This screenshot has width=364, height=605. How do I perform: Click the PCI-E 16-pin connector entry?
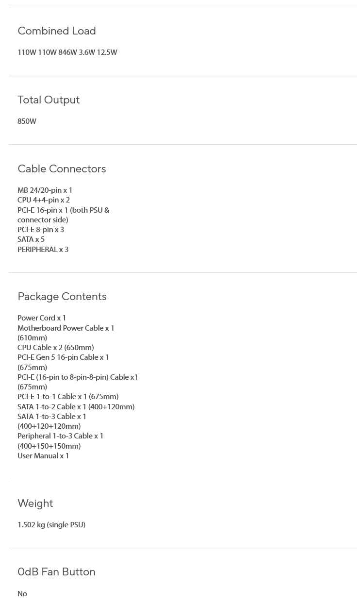point(64,215)
